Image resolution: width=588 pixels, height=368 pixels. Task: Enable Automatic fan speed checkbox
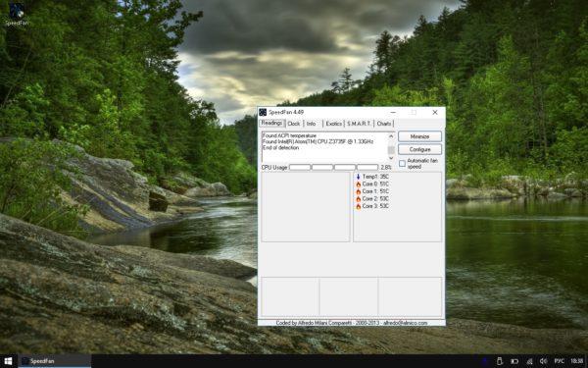[x=403, y=164]
